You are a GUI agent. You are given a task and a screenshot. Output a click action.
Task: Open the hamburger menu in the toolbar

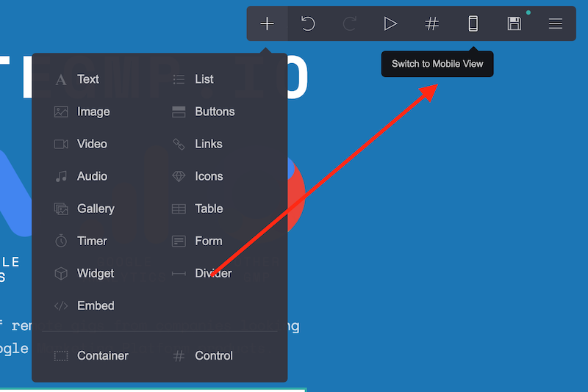pyautogui.click(x=556, y=23)
